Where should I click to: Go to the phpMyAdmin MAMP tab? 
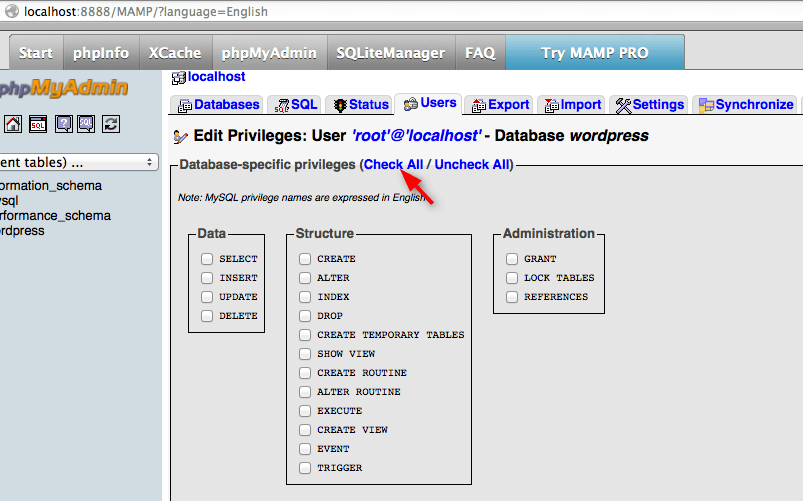269,52
